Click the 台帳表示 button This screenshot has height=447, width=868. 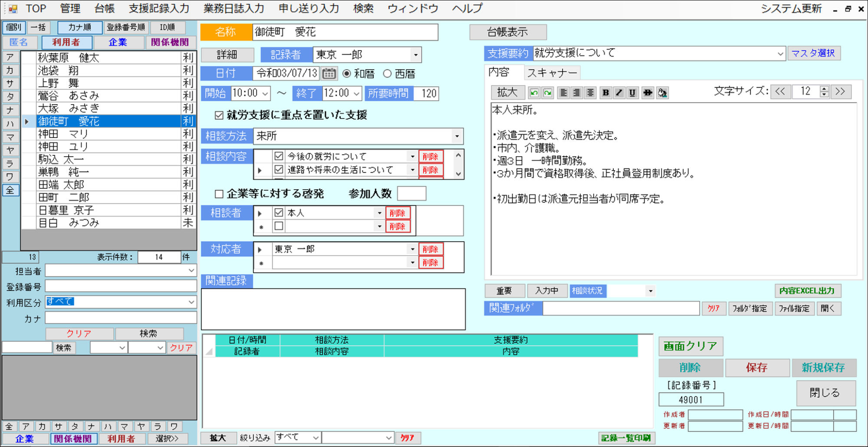pos(508,32)
